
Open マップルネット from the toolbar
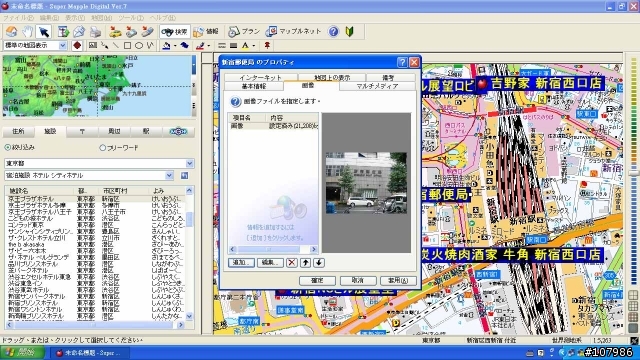pos(293,31)
